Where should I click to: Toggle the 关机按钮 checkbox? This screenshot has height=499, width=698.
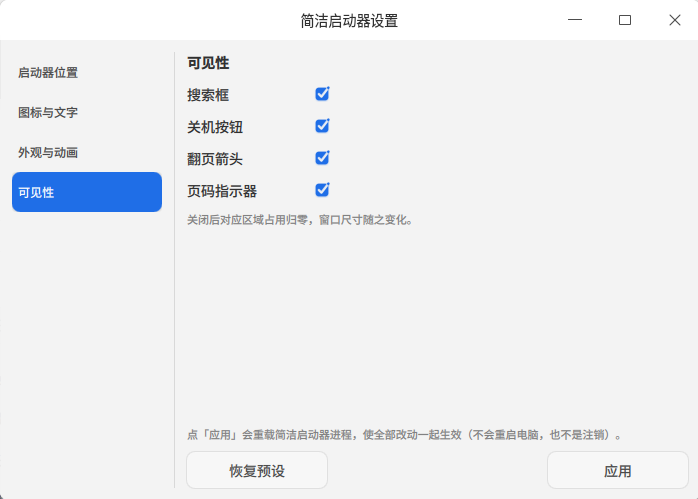[x=322, y=126]
